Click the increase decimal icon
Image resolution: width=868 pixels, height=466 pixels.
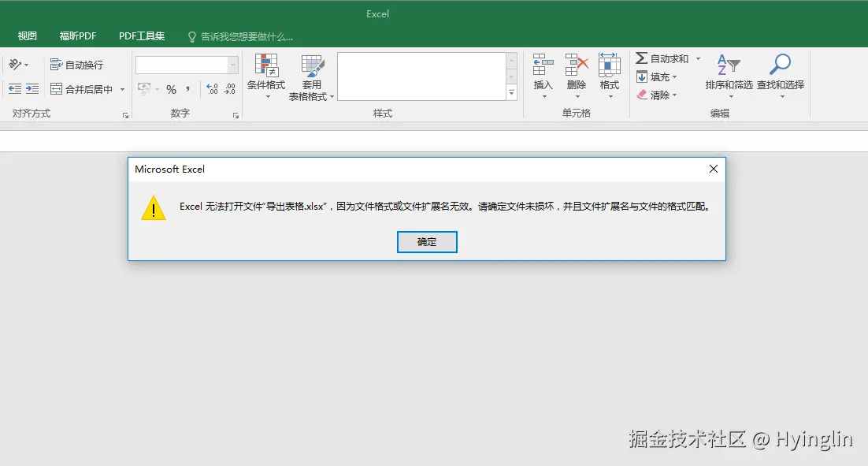(212, 88)
